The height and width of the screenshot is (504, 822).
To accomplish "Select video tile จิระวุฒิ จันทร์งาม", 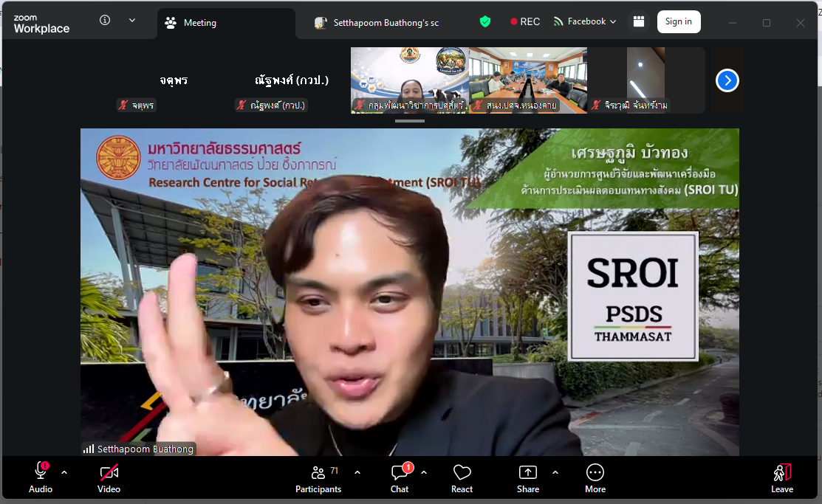I will (x=645, y=80).
